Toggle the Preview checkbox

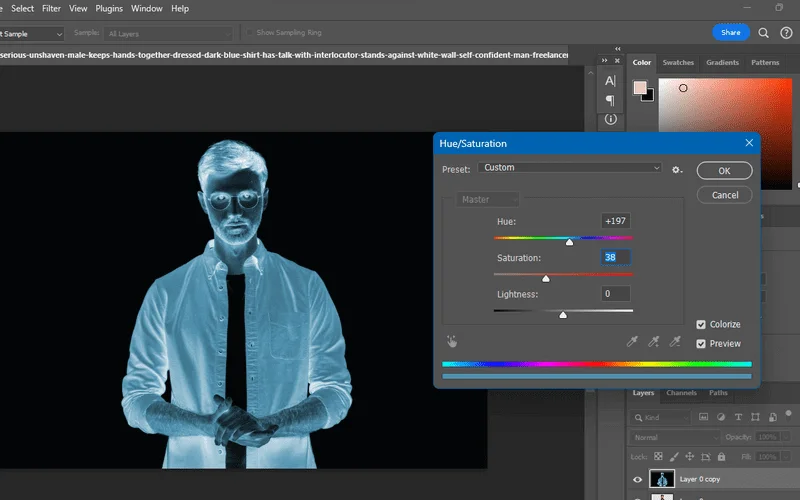coord(701,344)
